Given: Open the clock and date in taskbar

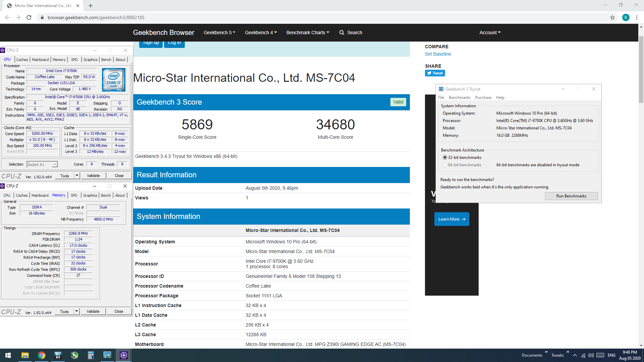Looking at the screenshot, I should point(630,355).
